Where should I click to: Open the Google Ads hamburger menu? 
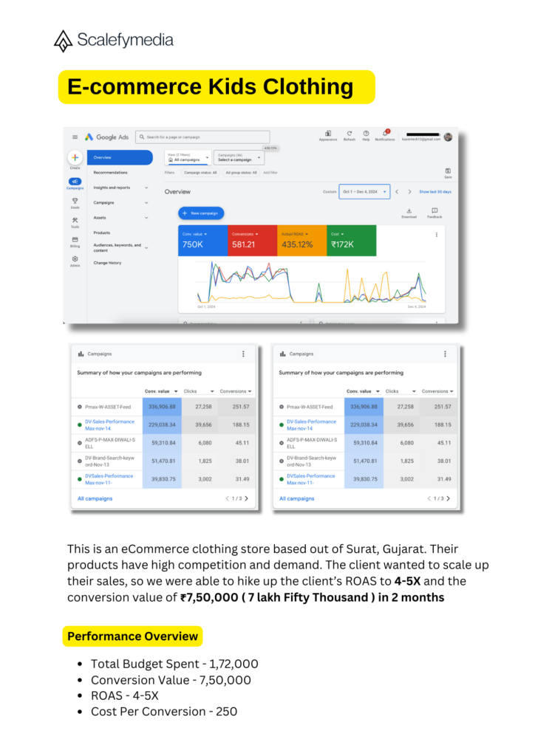75,137
